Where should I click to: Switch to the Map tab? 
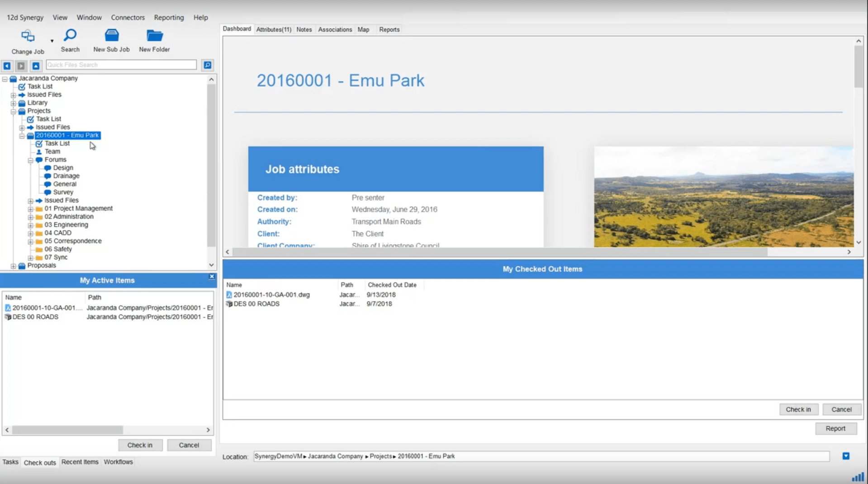pyautogui.click(x=363, y=29)
